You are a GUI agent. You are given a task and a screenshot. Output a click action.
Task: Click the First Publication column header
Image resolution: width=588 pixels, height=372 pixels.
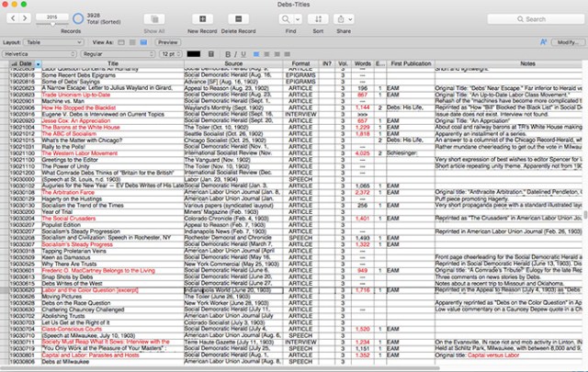pyautogui.click(x=411, y=63)
